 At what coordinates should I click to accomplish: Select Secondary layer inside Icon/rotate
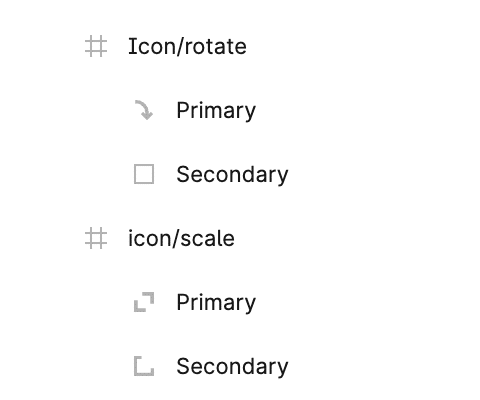pyautogui.click(x=232, y=174)
